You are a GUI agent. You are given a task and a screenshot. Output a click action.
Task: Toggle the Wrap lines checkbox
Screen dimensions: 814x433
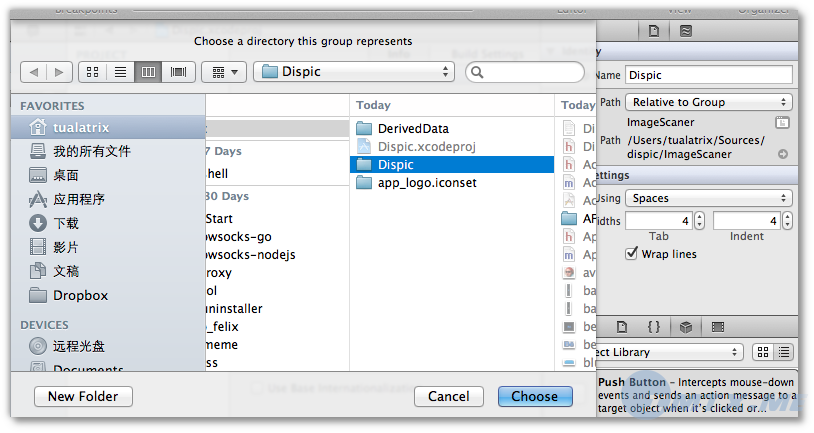[x=631, y=254]
